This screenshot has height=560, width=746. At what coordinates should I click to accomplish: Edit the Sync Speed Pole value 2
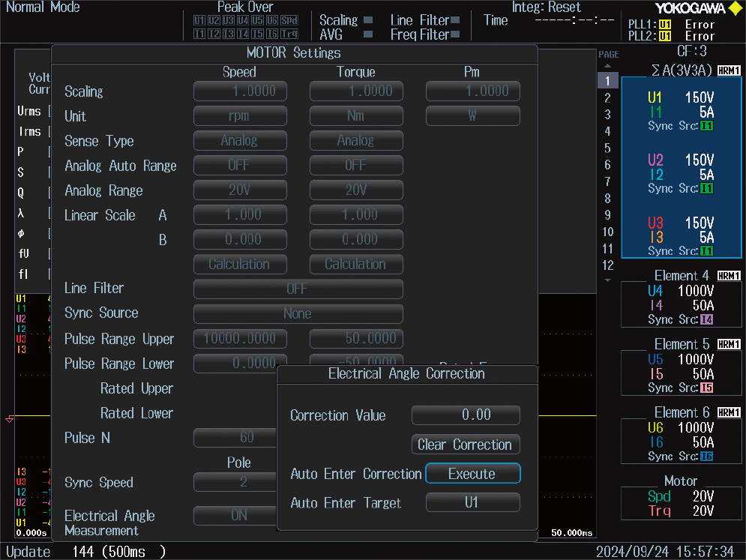coord(235,482)
